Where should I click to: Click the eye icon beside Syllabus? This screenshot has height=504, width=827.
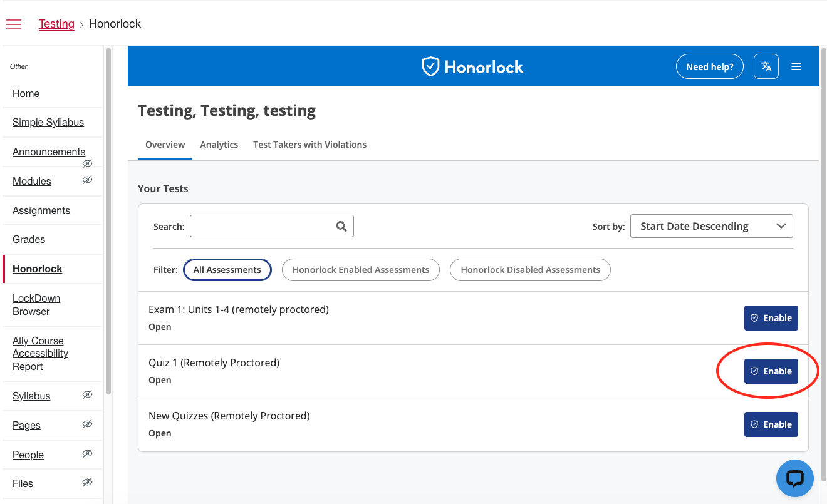point(87,394)
